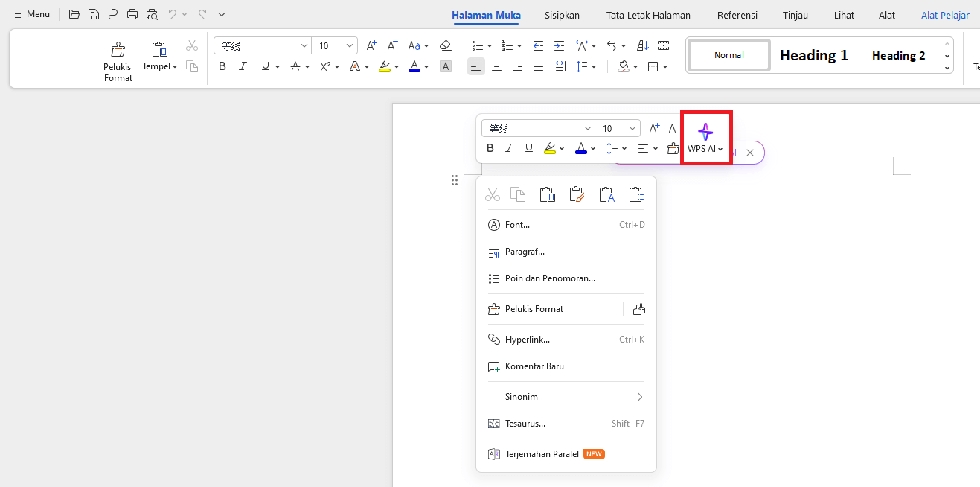Apply the Heading 1 style
This screenshot has width=980, height=487.
[x=813, y=55]
